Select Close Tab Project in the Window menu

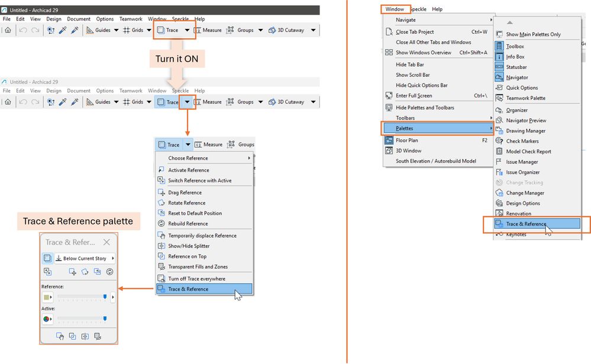coord(438,32)
